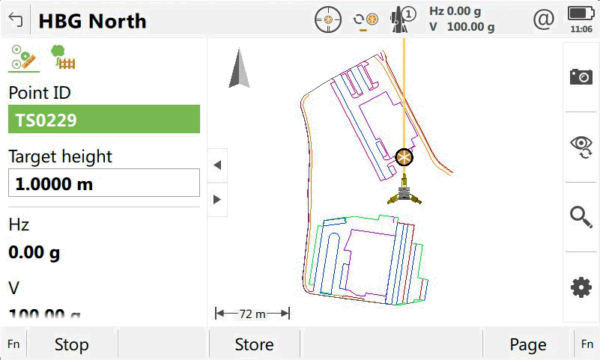The image size is (600, 360).
Task: Click the Stop button
Action: [x=72, y=344]
